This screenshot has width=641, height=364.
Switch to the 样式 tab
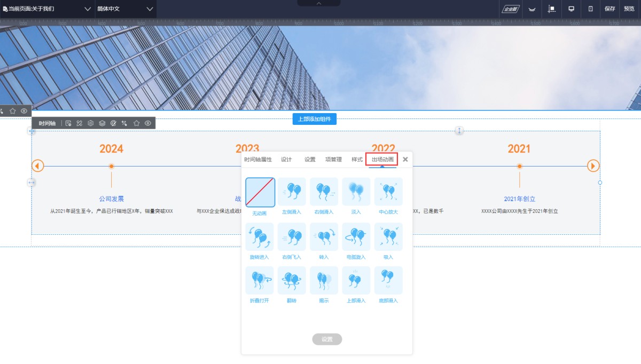click(357, 160)
